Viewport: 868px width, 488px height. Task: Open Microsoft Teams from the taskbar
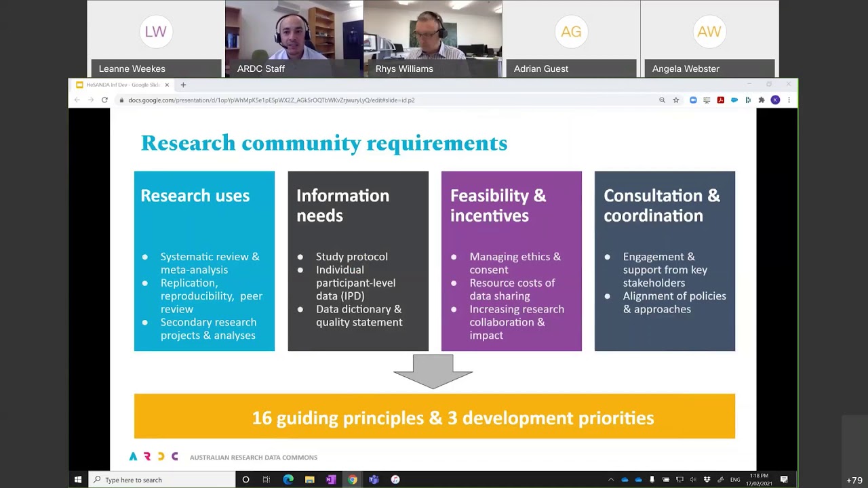coord(374,480)
